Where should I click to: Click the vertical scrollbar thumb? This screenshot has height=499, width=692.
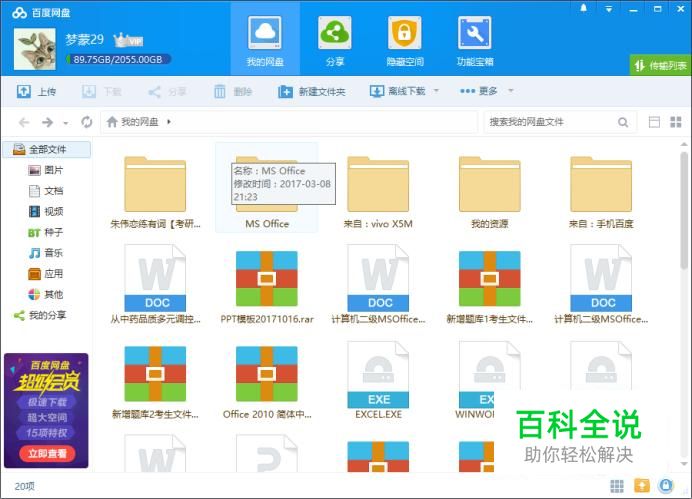(x=684, y=210)
